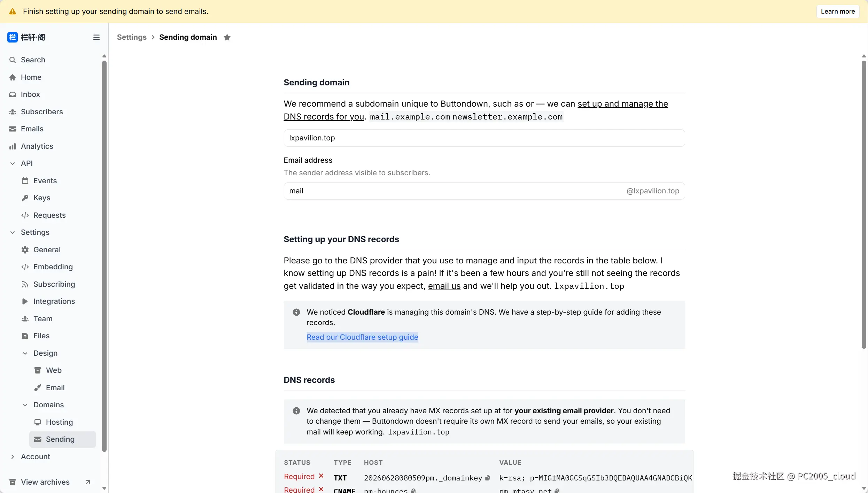
Task: Open Subscribers via the people icon
Action: tap(13, 112)
